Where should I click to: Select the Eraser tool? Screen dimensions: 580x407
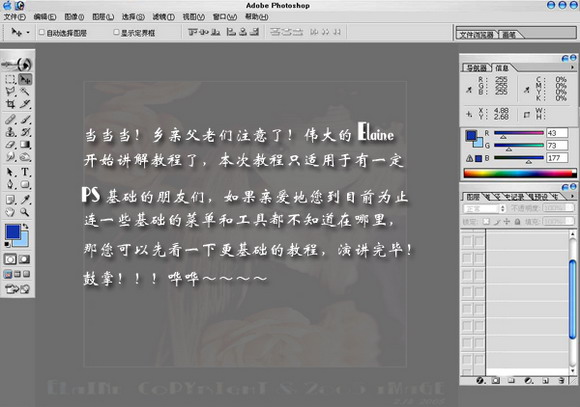tap(10, 144)
